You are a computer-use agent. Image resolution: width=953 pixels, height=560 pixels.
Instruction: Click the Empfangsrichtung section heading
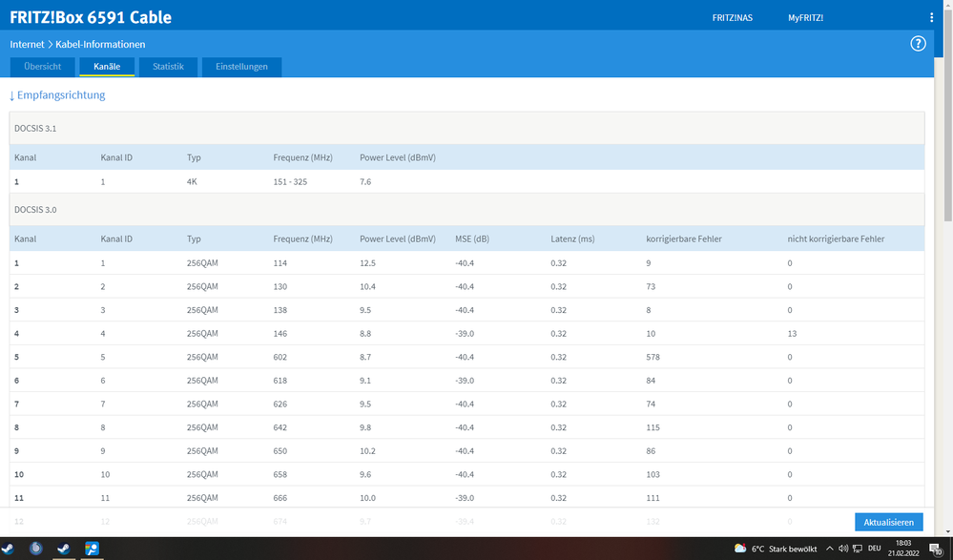pos(57,95)
